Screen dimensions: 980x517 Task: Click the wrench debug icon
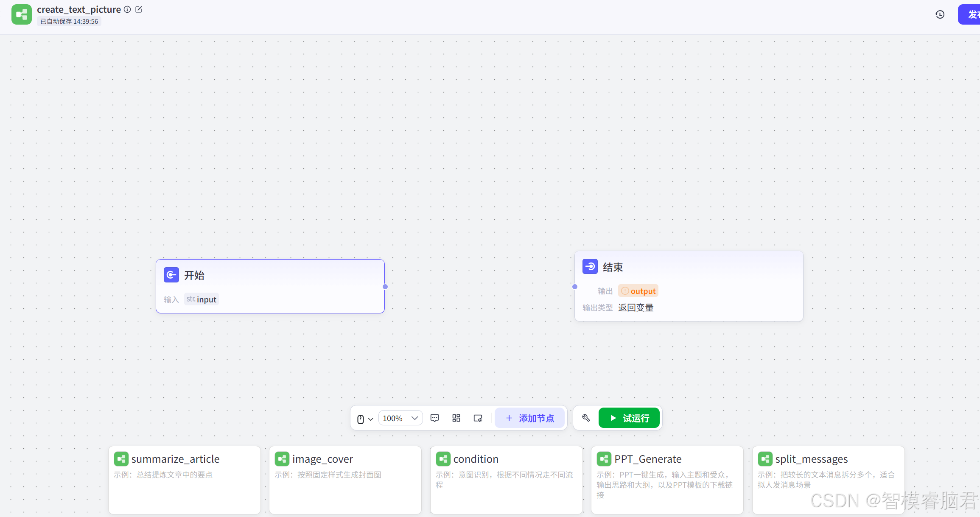click(586, 418)
